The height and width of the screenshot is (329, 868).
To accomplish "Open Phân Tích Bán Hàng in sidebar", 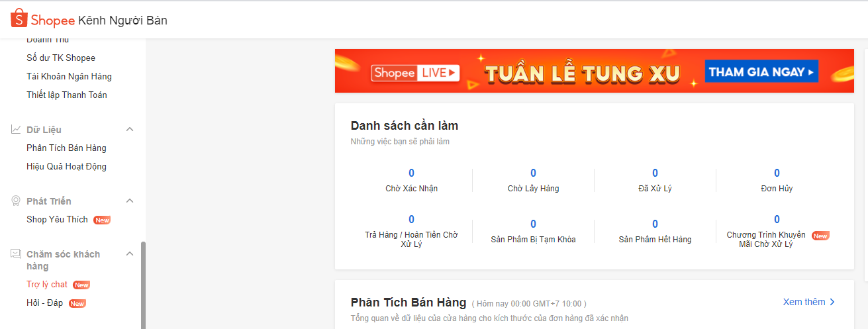I will [x=66, y=148].
